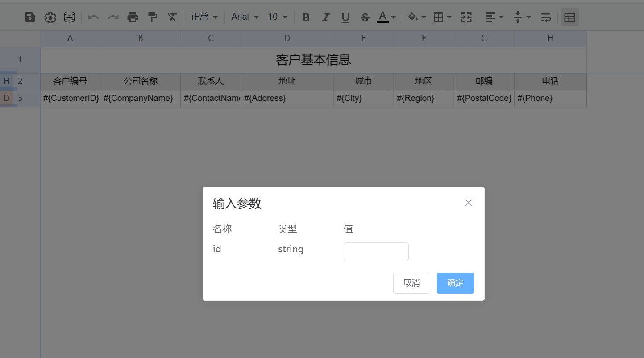Open the borders dropdown arrow
Viewport: 644px width, 358px height.
pyautogui.click(x=449, y=17)
